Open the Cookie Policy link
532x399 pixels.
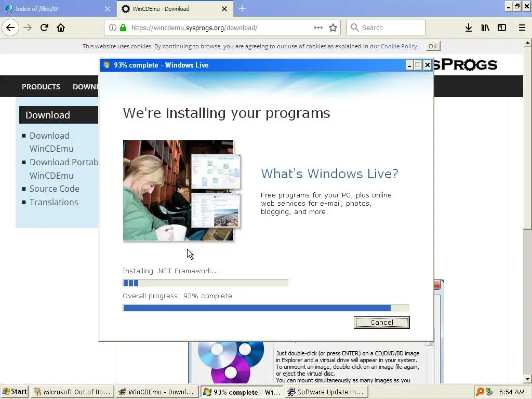(x=398, y=46)
